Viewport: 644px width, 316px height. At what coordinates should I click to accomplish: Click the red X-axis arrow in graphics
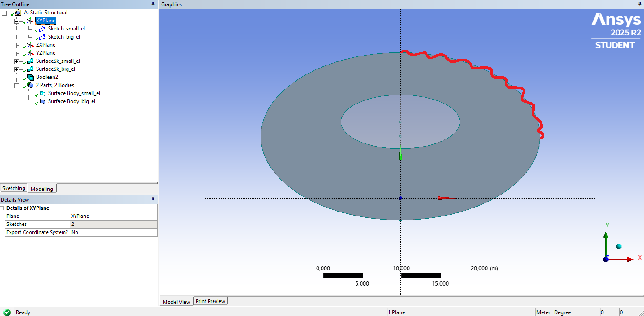[x=446, y=198]
